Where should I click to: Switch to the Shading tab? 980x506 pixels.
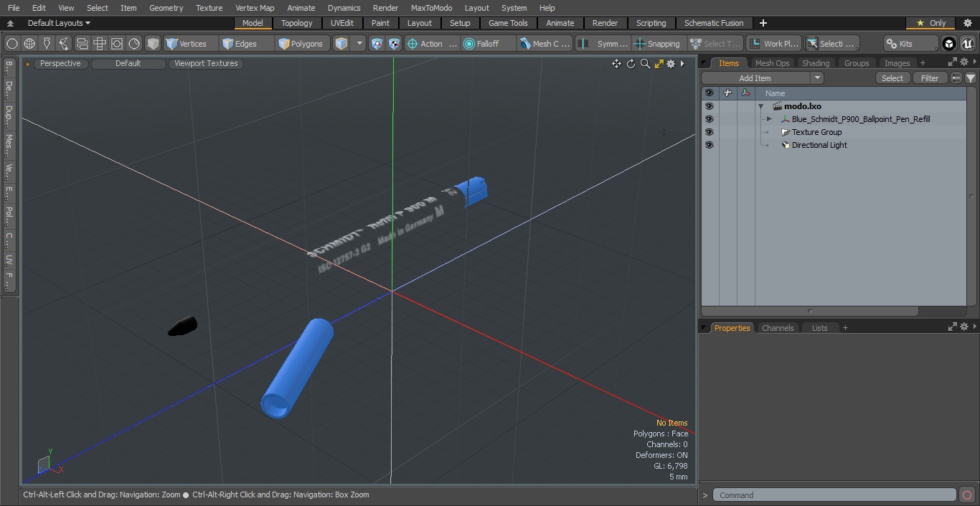click(x=816, y=63)
